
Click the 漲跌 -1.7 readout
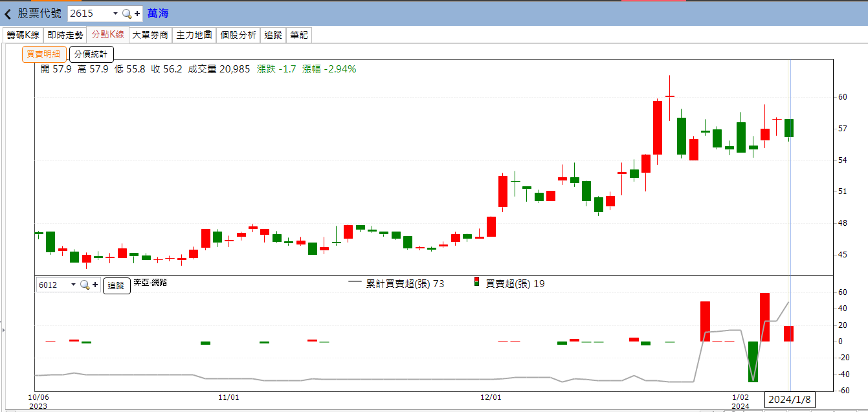point(276,69)
